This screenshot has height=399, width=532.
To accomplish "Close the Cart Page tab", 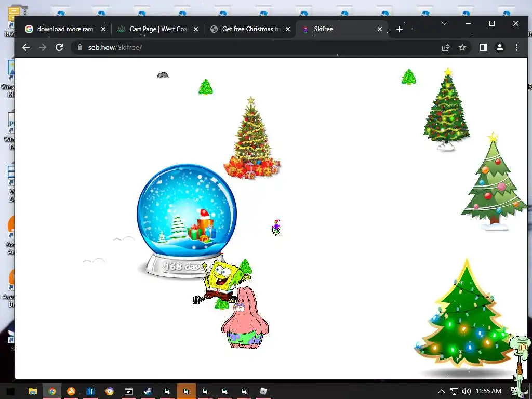I will click(196, 29).
